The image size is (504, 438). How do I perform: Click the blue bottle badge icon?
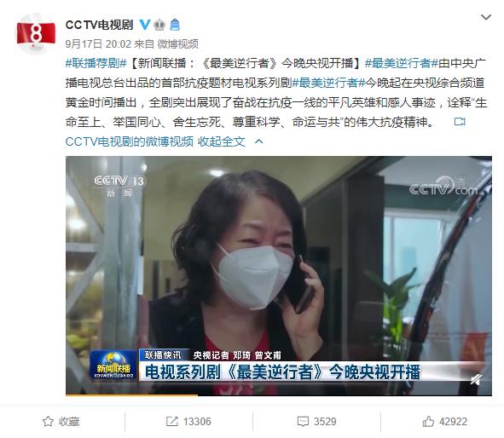[x=175, y=25]
